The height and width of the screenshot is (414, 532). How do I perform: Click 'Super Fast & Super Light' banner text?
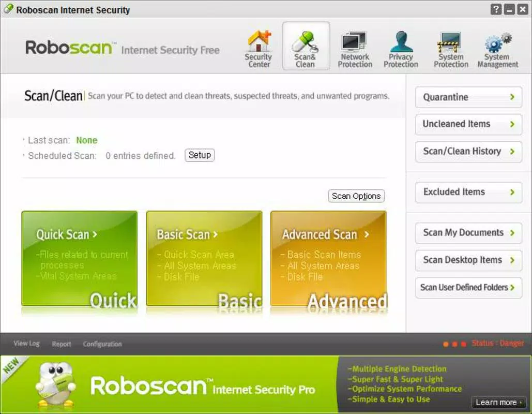coord(396,379)
